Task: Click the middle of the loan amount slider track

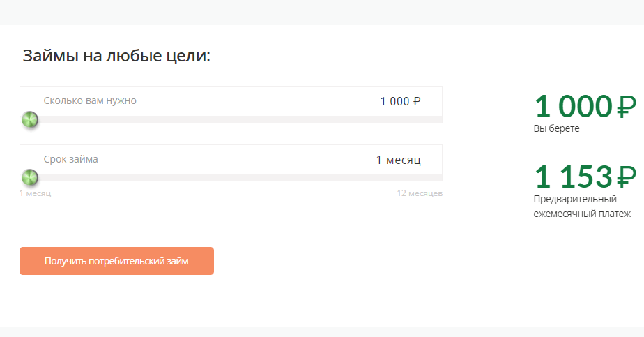Action: click(231, 119)
